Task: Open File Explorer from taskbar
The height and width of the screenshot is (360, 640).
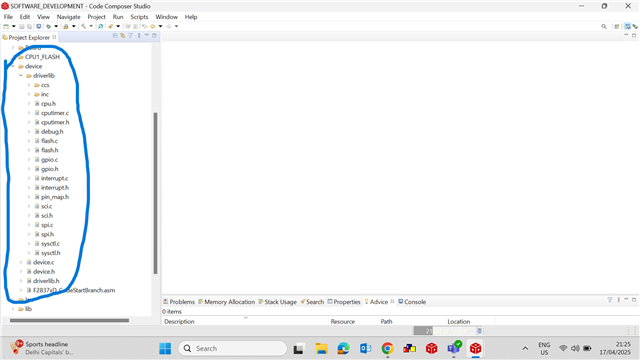Action: point(322,348)
